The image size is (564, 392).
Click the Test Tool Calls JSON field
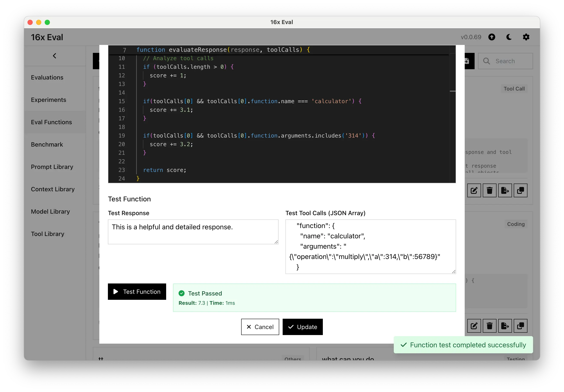[x=370, y=247]
